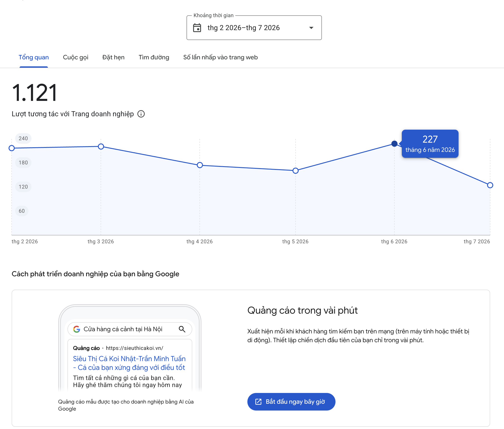The width and height of the screenshot is (504, 429).
Task: Click the Cửa hàng cá cảnh tại Hà Nội search box
Action: click(130, 329)
